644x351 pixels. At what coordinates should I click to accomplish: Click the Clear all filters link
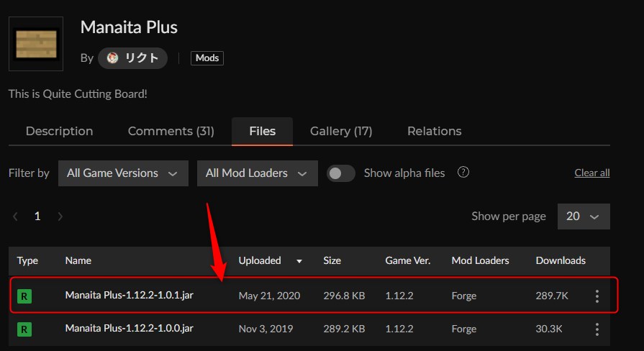pos(591,173)
